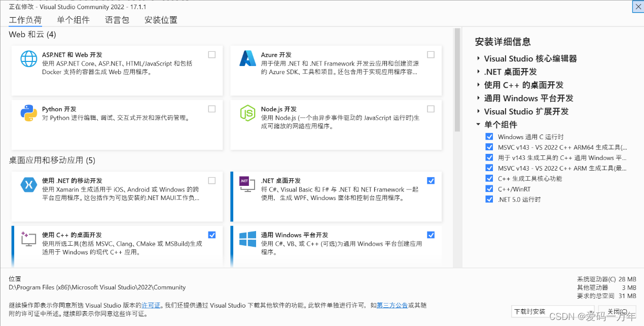Disable the .NET 桌面开发 workload checkbox

tap(431, 180)
